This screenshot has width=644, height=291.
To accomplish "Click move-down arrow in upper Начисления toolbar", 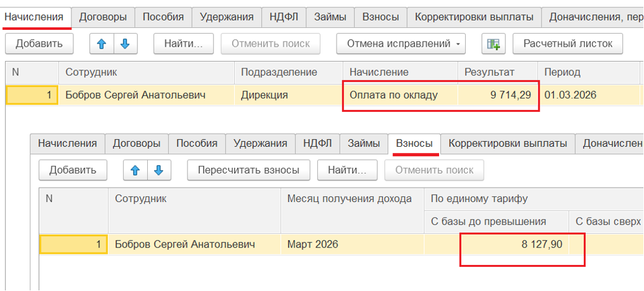I will (x=125, y=44).
